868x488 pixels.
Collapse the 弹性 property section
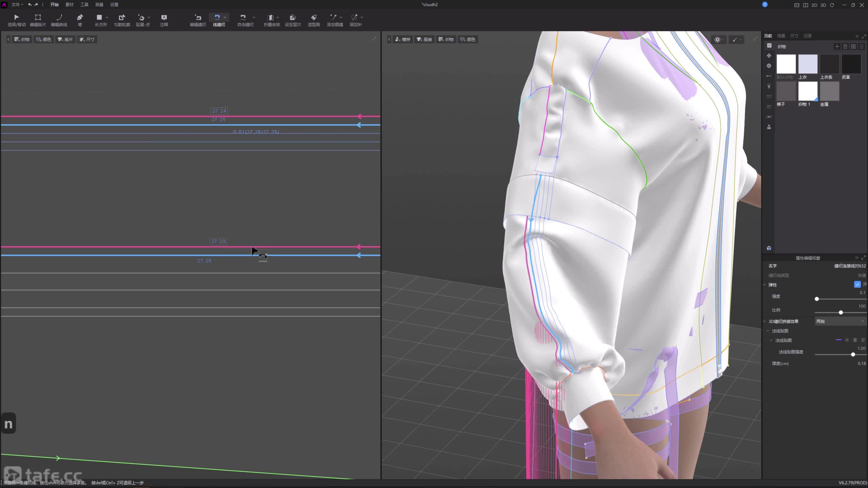(765, 285)
